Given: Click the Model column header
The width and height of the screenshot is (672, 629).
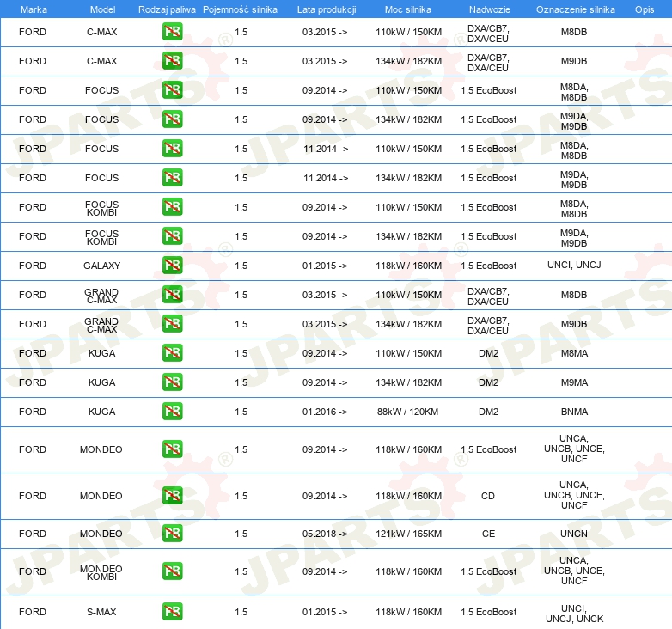Looking at the screenshot, I should click(102, 9).
